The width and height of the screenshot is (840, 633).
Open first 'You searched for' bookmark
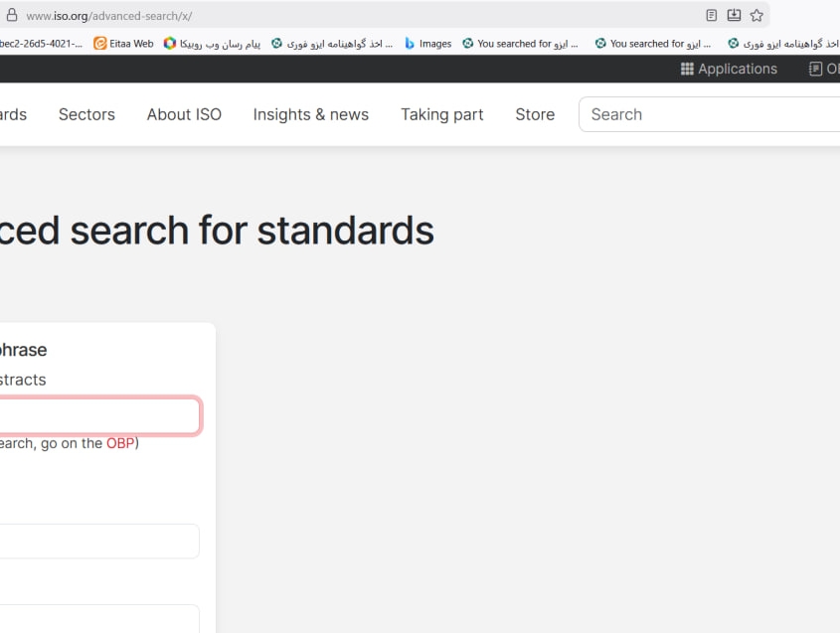tap(520, 44)
